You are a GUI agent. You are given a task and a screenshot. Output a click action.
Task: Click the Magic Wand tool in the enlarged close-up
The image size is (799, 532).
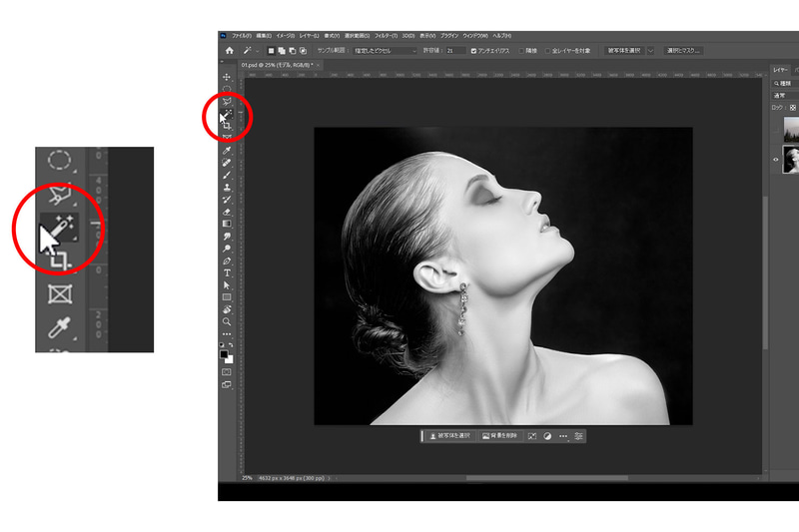click(60, 227)
